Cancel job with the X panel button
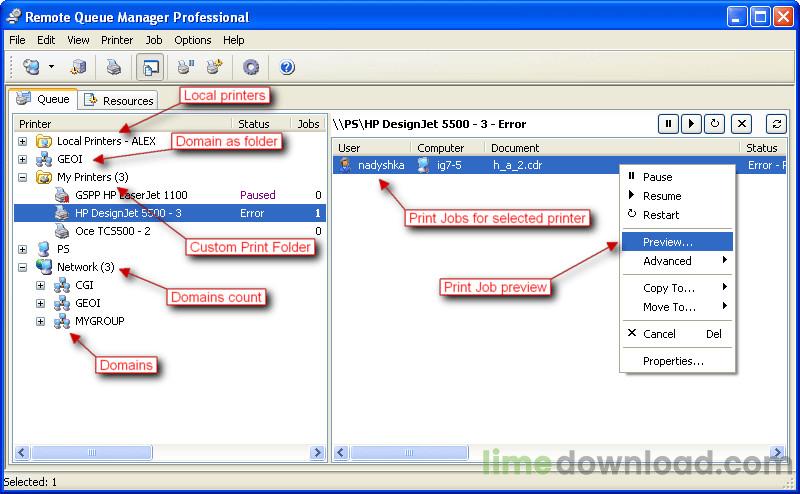Screen dimensions: 800x494 tap(742, 124)
